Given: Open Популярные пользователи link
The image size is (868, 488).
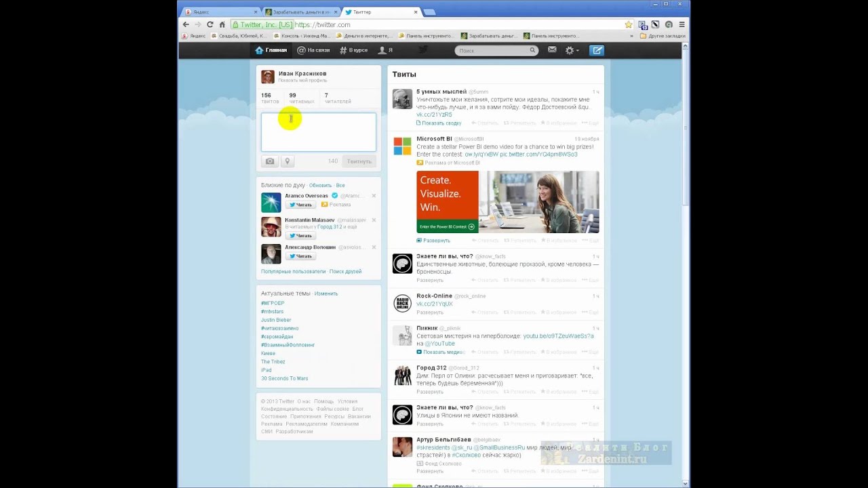Looking at the screenshot, I should (x=294, y=271).
